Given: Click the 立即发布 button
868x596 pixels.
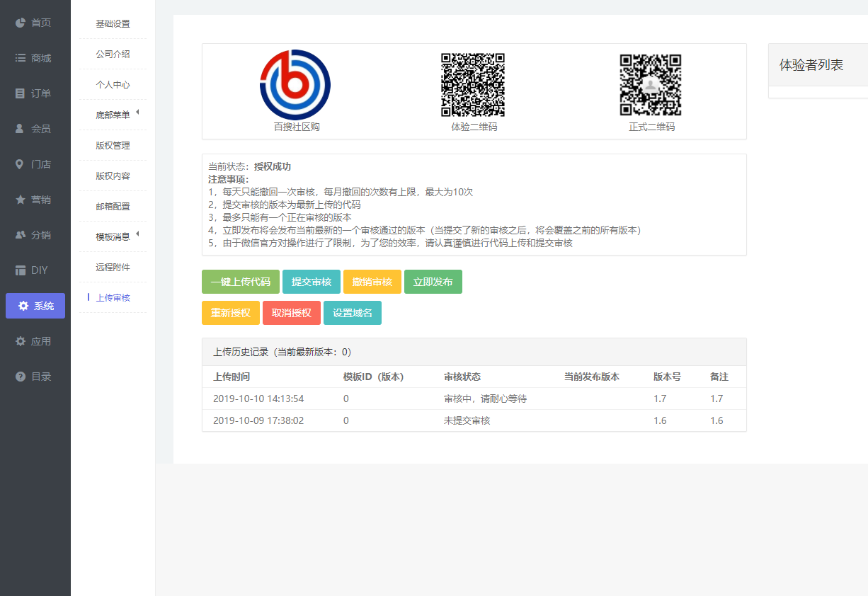Looking at the screenshot, I should [433, 282].
